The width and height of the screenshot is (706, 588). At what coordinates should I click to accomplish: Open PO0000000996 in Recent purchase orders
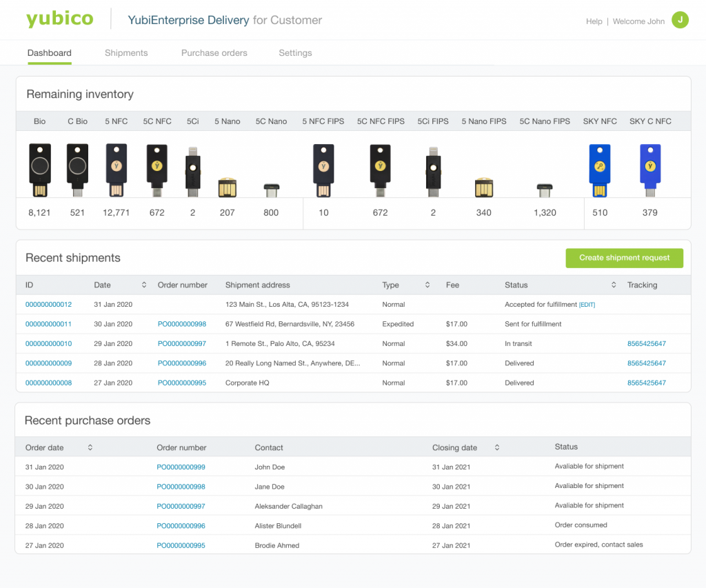181,526
